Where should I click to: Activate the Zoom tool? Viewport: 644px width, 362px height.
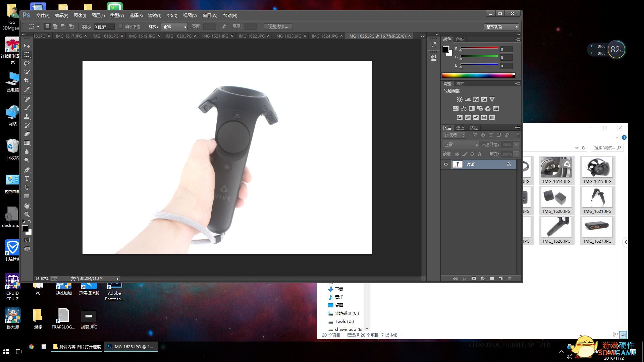click(x=27, y=215)
